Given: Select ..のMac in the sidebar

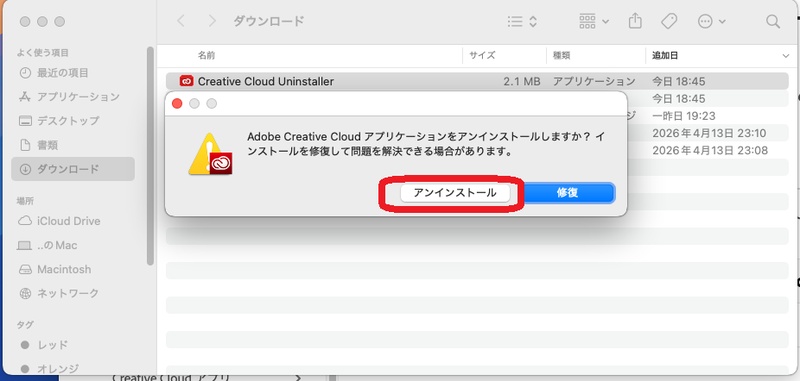Looking at the screenshot, I should tap(72, 245).
